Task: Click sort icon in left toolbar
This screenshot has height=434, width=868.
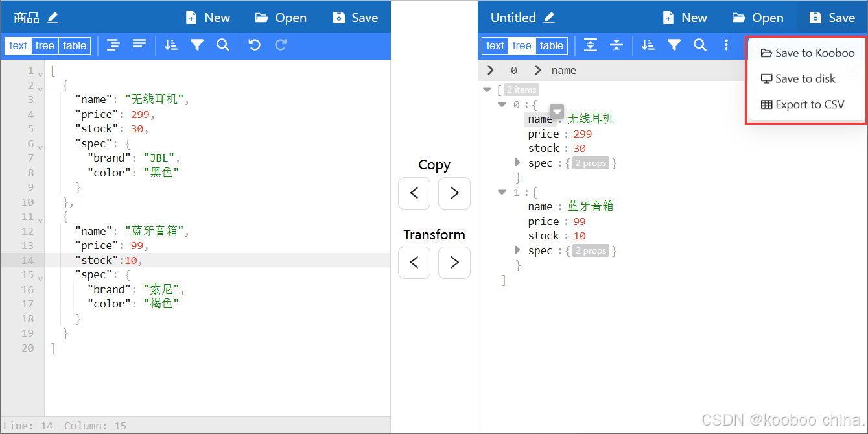Action: [x=171, y=45]
